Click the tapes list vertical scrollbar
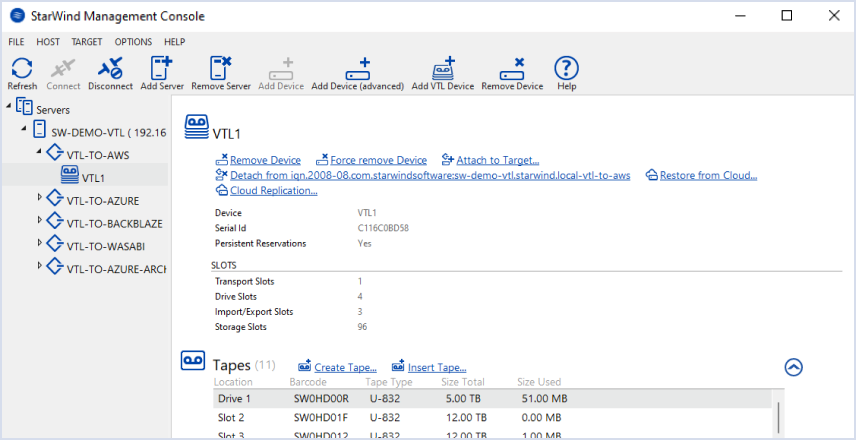The height and width of the screenshot is (440, 856). click(x=778, y=418)
